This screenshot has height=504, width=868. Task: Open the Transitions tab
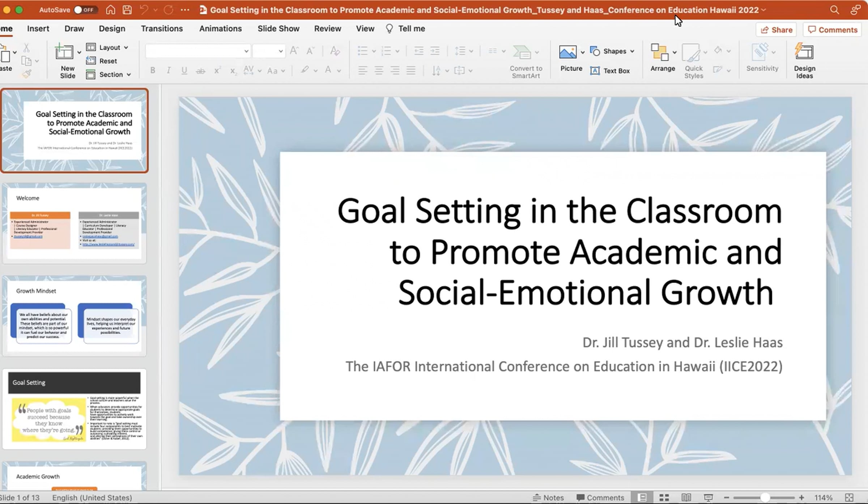coord(162,29)
